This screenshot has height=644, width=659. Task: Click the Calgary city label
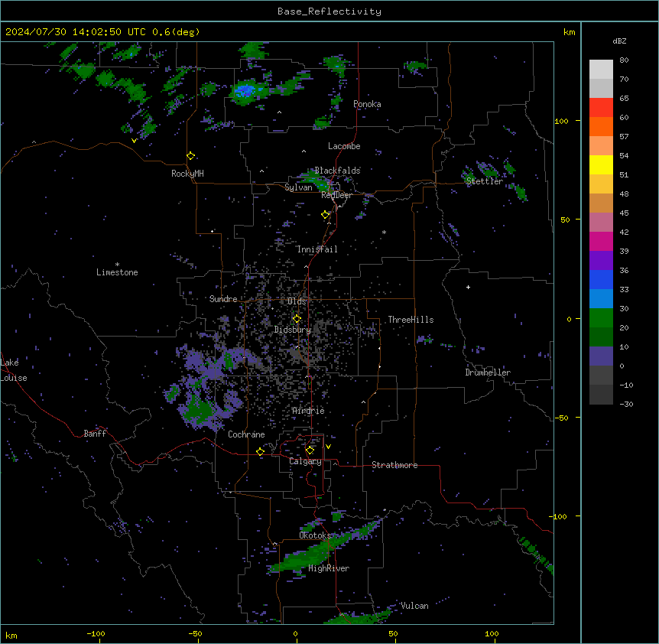point(305,461)
